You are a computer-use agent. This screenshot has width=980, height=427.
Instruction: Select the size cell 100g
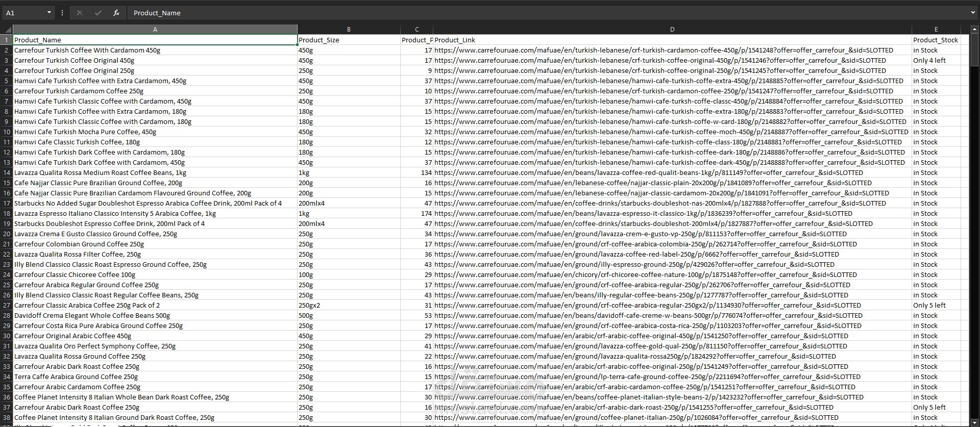click(x=349, y=274)
